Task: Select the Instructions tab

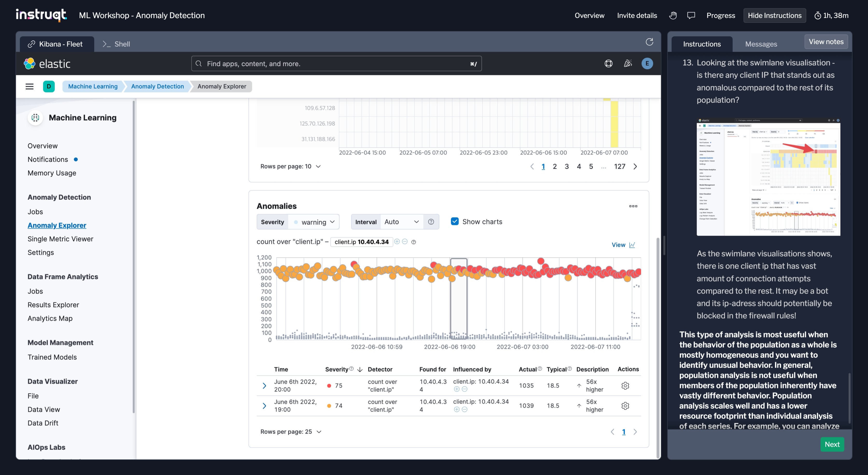Action: pyautogui.click(x=702, y=44)
